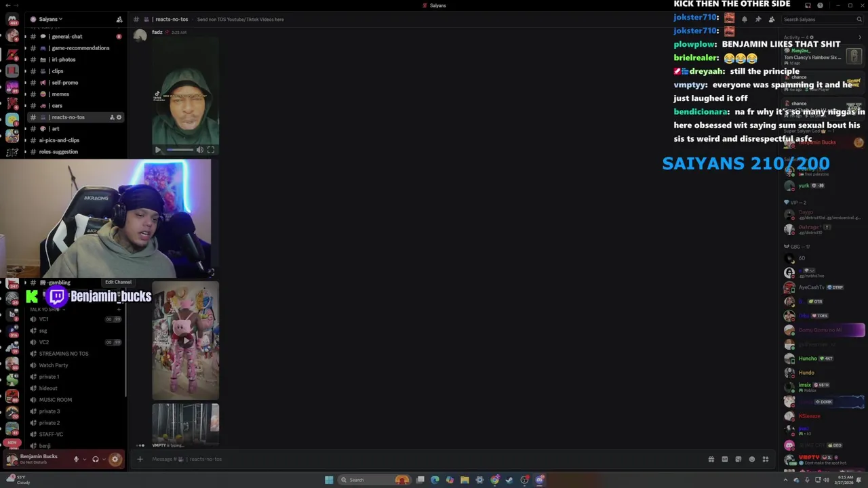868x488 pixels.
Task: Join the VC2 voice channel
Action: (x=75, y=342)
